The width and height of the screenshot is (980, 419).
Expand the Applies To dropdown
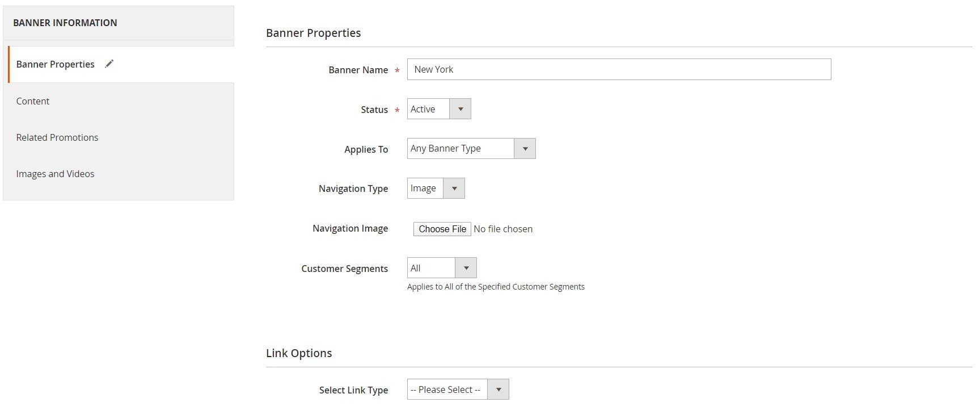(x=471, y=148)
